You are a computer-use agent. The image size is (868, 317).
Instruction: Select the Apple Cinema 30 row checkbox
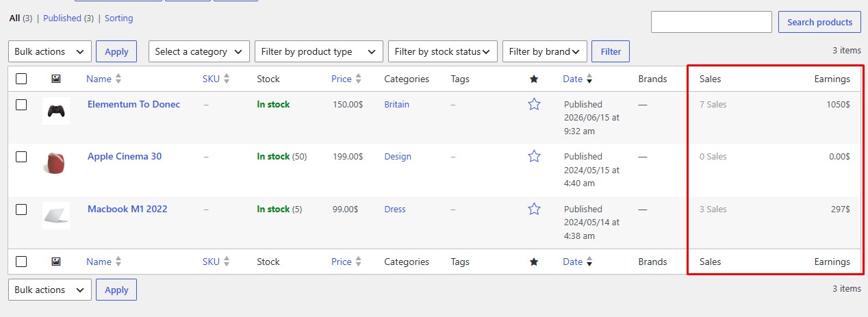[x=21, y=157]
